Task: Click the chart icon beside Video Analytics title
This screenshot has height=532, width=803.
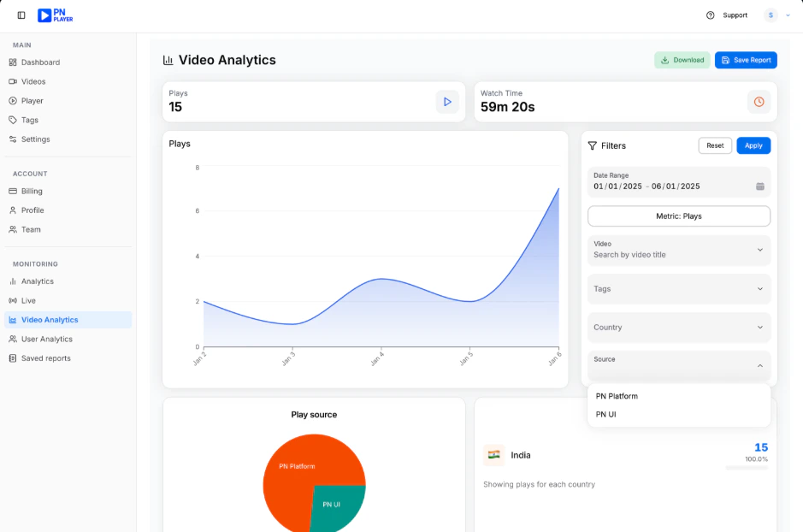Action: click(x=168, y=60)
